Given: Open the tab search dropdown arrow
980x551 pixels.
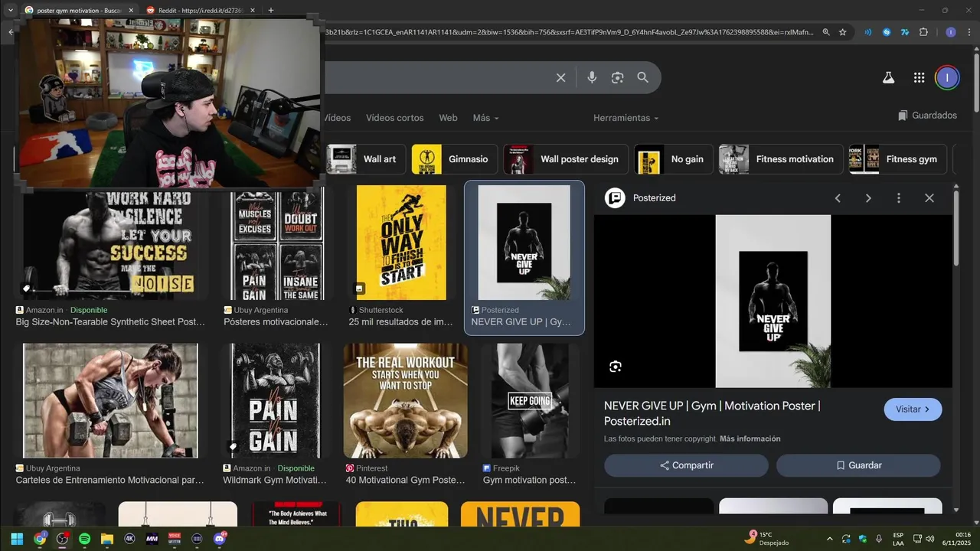Looking at the screenshot, I should coord(10,10).
